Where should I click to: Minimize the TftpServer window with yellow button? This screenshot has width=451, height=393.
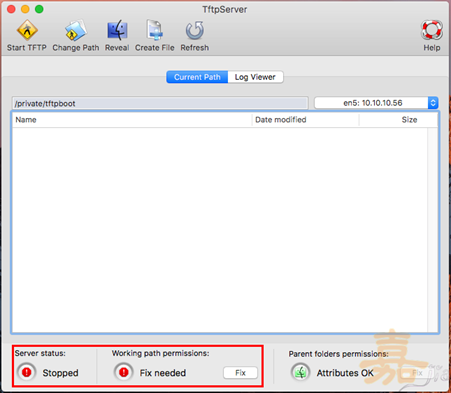pyautogui.click(x=25, y=9)
